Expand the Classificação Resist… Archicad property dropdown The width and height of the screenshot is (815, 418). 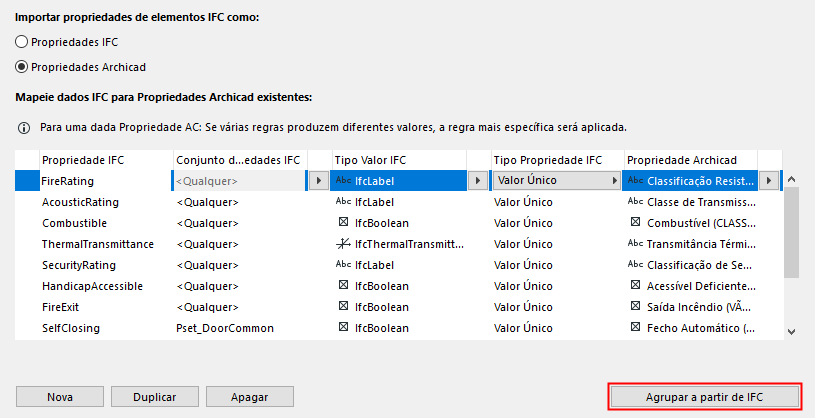(x=768, y=181)
